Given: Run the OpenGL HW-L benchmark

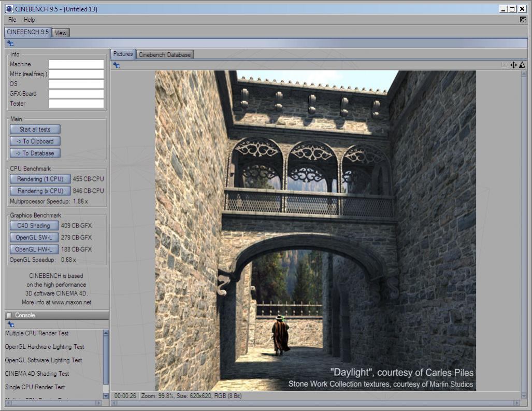Looking at the screenshot, I should click(x=34, y=249).
